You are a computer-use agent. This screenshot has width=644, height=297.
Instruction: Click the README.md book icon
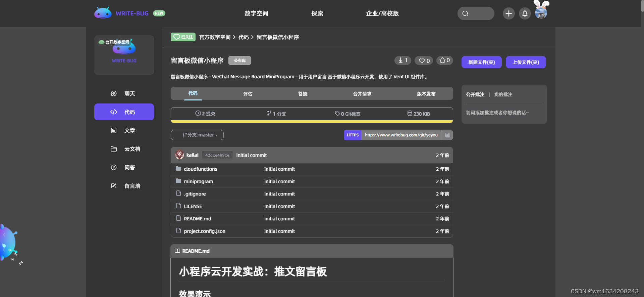click(x=177, y=251)
